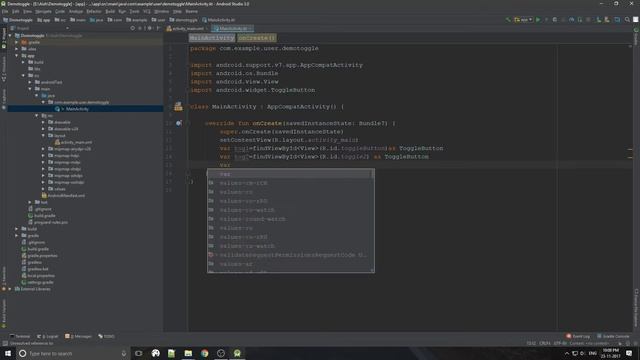Open the File menu

tap(5, 11)
